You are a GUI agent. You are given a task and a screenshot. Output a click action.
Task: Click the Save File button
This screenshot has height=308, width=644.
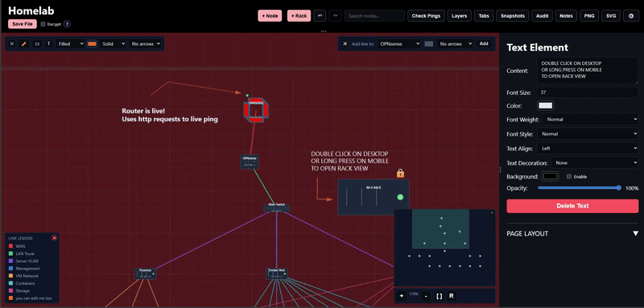[x=23, y=24]
